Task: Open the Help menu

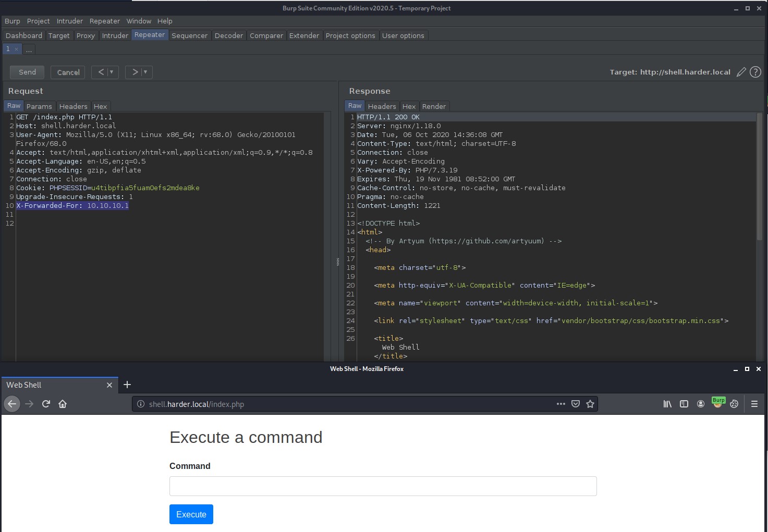Action: [165, 21]
